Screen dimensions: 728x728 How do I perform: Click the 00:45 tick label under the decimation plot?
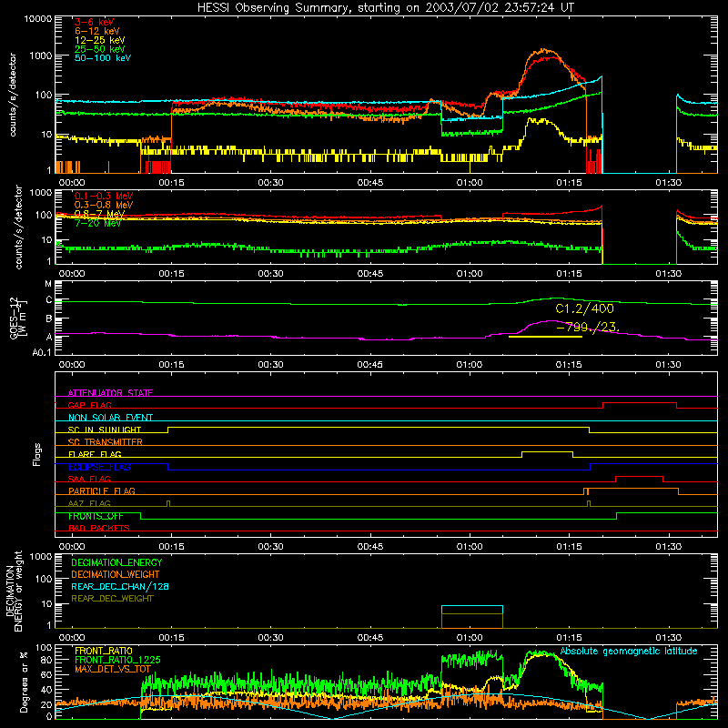click(370, 638)
